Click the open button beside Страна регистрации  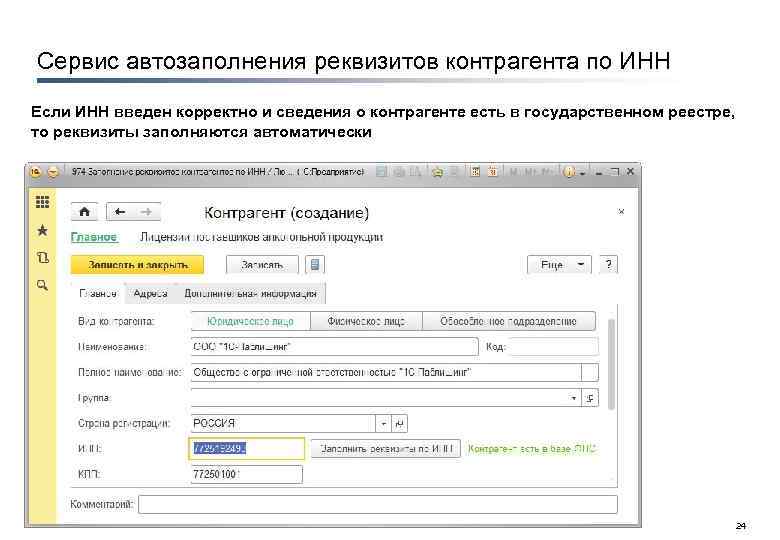(399, 424)
